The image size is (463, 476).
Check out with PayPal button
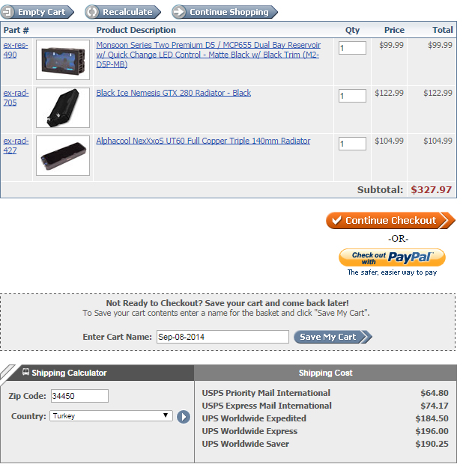tap(393, 257)
